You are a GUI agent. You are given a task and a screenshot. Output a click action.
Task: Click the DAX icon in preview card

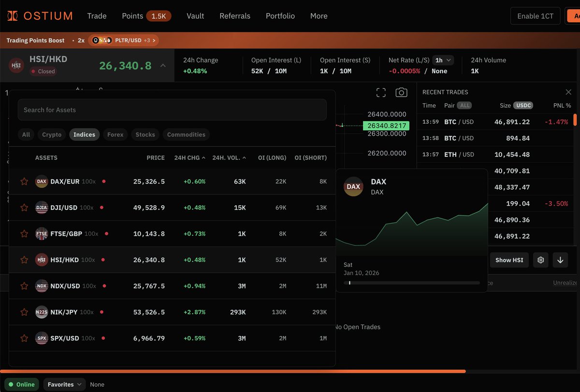click(x=353, y=186)
